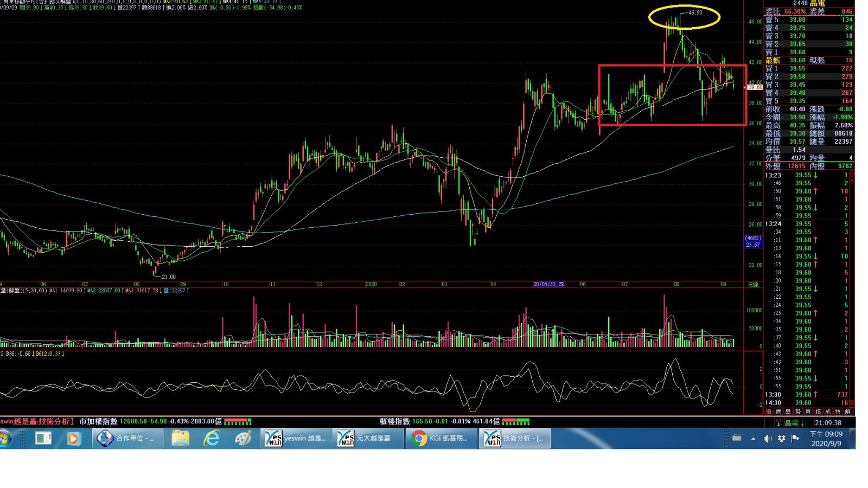868x488 pixels.
Task: Click the 46.90 high price label
Action: tap(695, 12)
